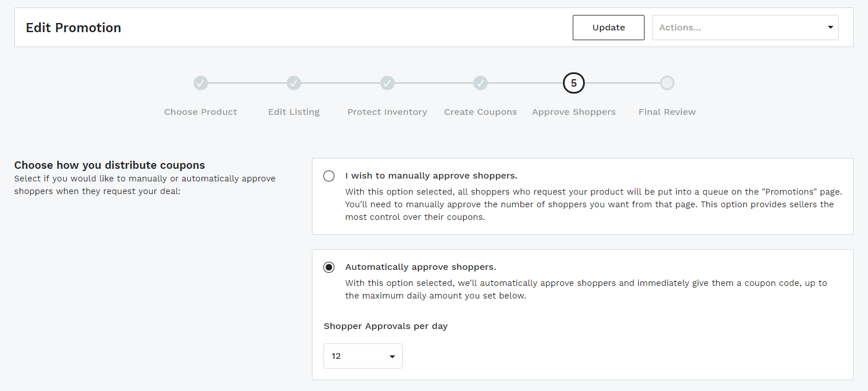Switch to the Choose Product step

(x=200, y=111)
